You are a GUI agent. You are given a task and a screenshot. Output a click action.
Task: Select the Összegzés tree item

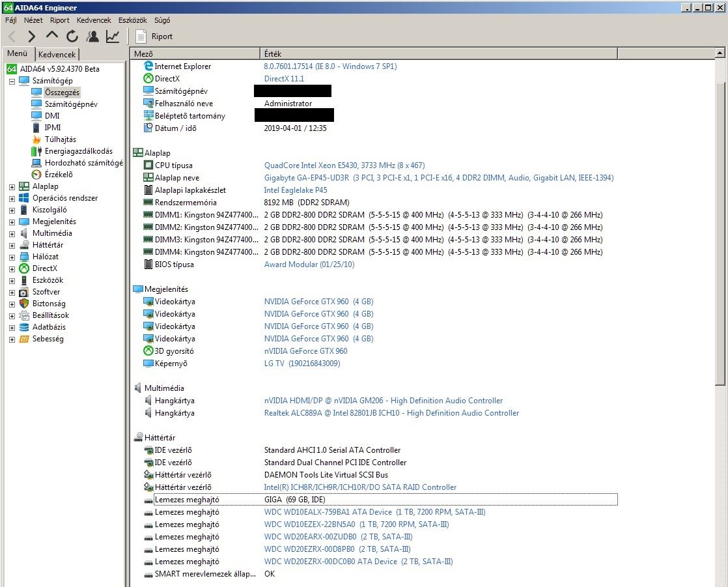click(x=62, y=92)
